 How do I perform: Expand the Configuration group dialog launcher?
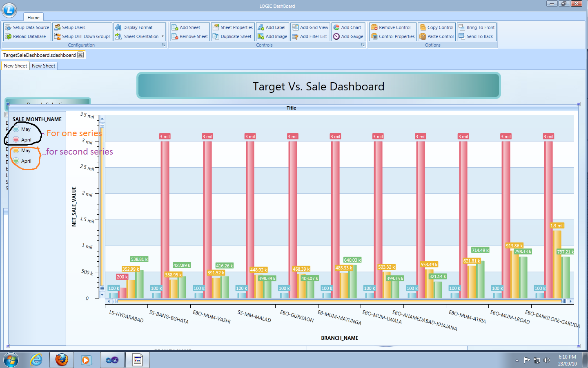(x=164, y=45)
